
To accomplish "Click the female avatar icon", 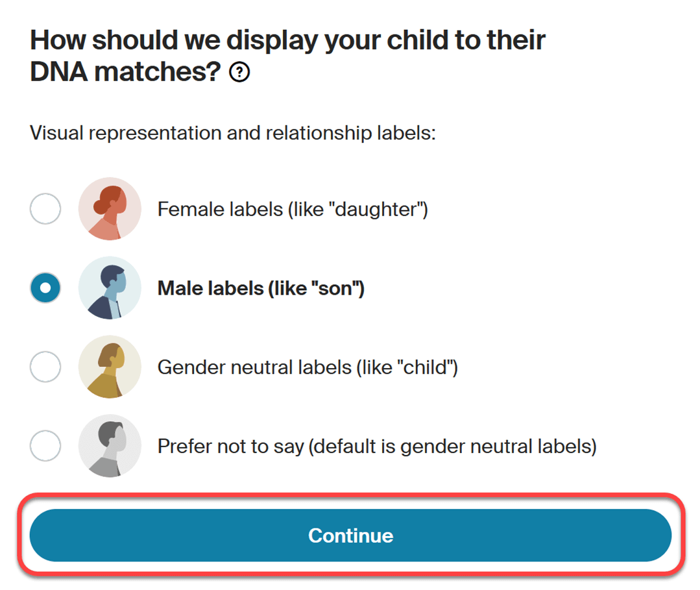I will tap(110, 209).
